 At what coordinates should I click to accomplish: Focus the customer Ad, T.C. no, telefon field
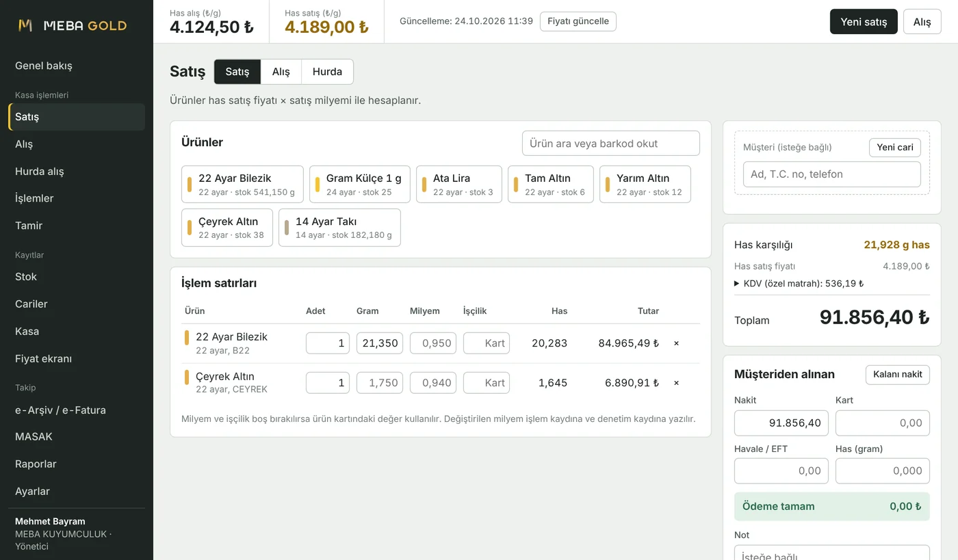point(832,174)
